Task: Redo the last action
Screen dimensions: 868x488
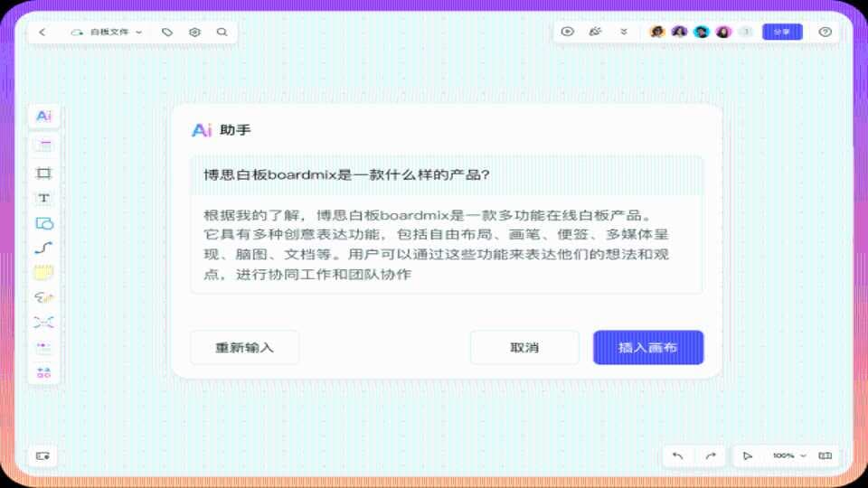Action: pos(711,455)
